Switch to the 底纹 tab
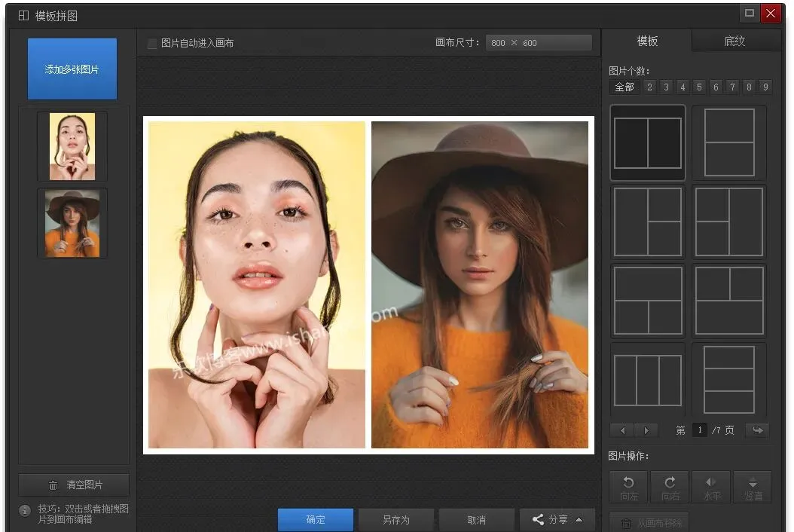 (x=734, y=41)
